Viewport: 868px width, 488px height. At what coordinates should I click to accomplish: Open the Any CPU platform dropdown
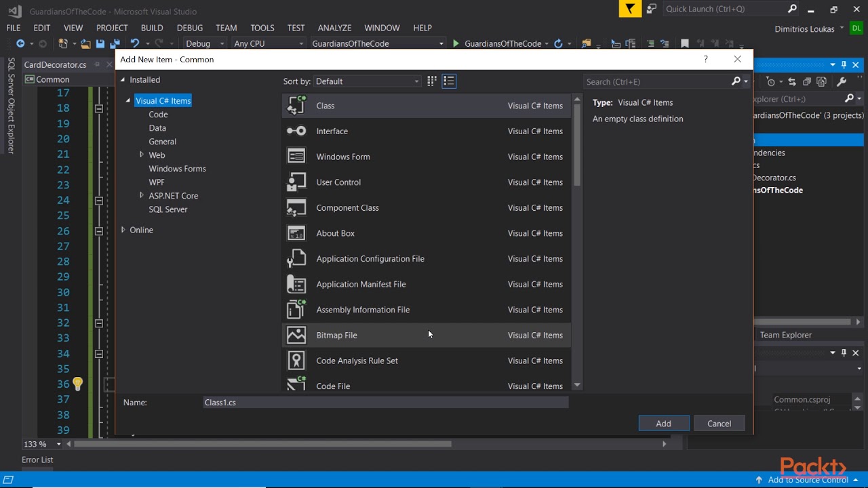tap(269, 43)
